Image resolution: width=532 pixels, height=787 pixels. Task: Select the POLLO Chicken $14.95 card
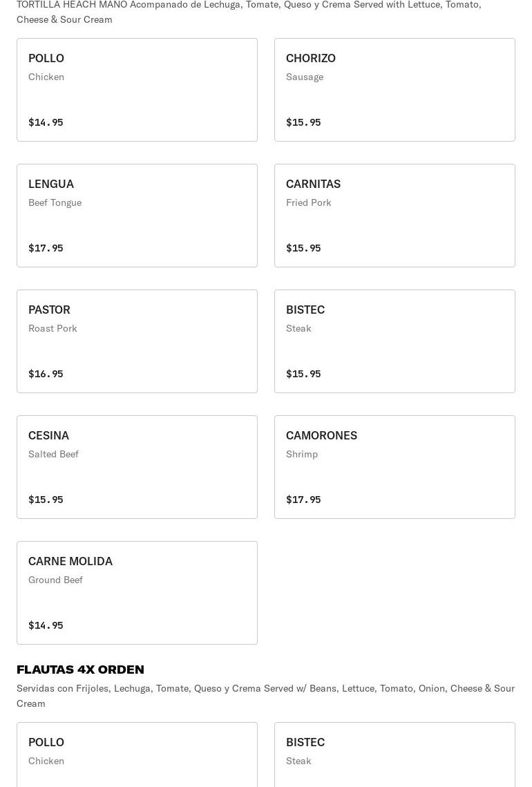point(137,90)
